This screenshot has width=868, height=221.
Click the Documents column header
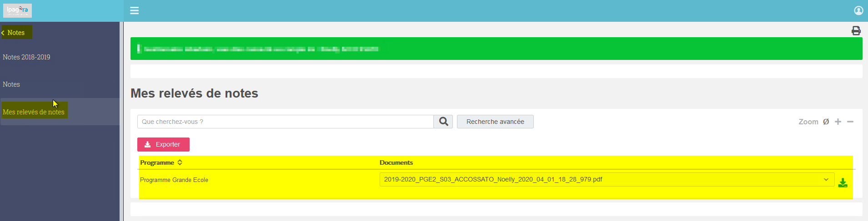click(x=396, y=162)
